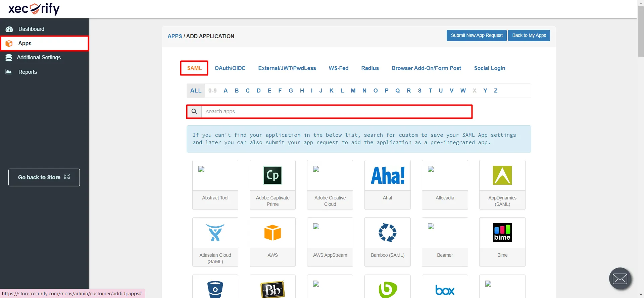This screenshot has width=644, height=298.
Task: Select the Blackboard Bb logo
Action: [273, 290]
